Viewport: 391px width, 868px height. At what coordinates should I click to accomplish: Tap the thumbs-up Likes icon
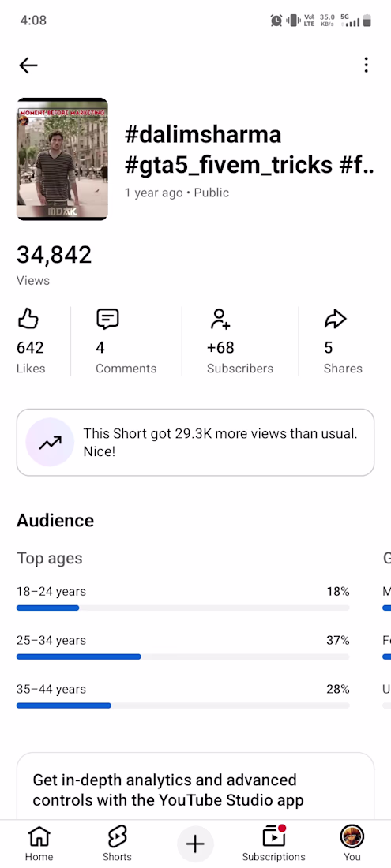[28, 319]
